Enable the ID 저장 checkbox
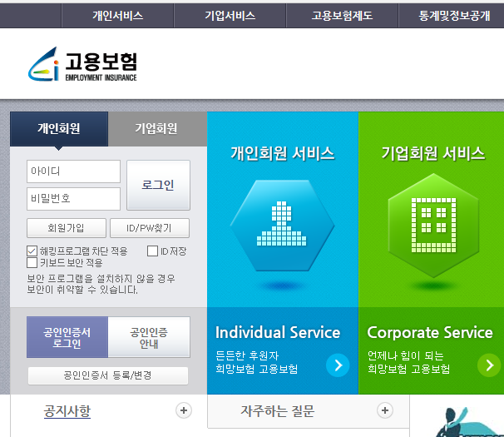The width and height of the screenshot is (504, 437). pos(152,251)
